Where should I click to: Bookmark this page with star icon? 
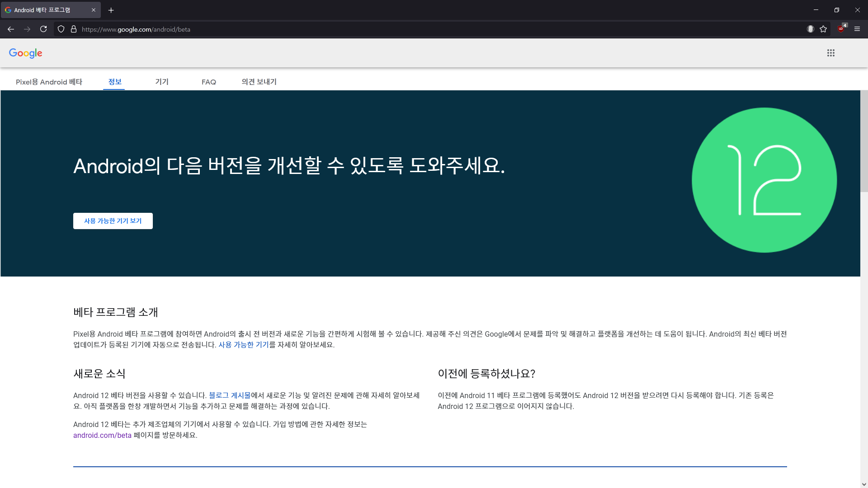823,29
